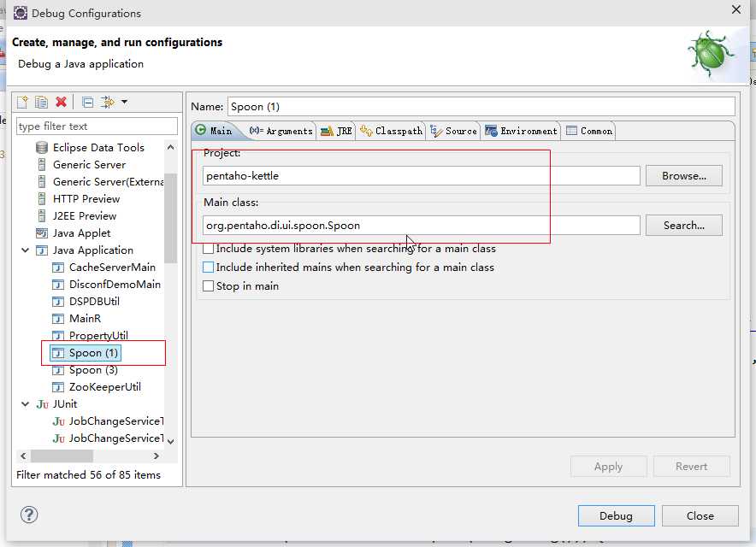Click the Java Applet icon

coord(42,233)
